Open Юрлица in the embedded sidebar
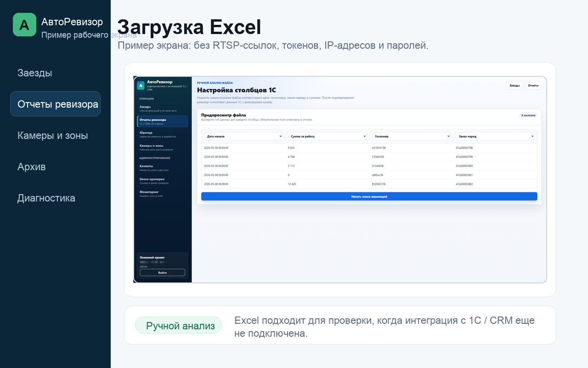 162,134
